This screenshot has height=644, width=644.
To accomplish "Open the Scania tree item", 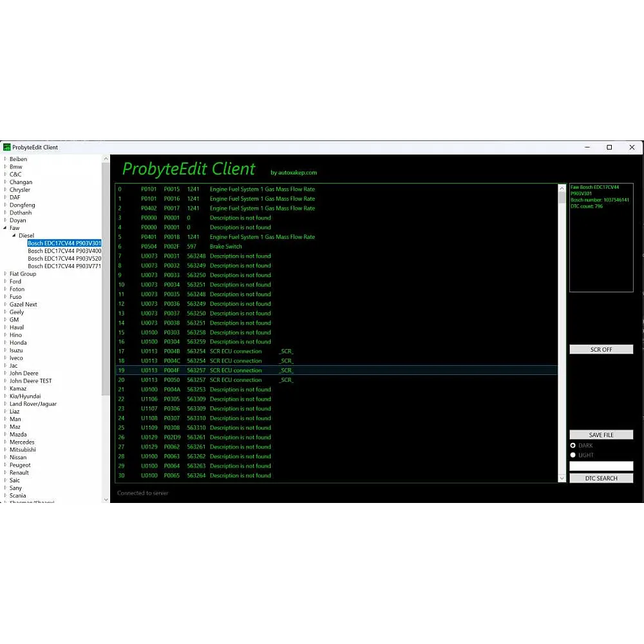I will coord(18,496).
